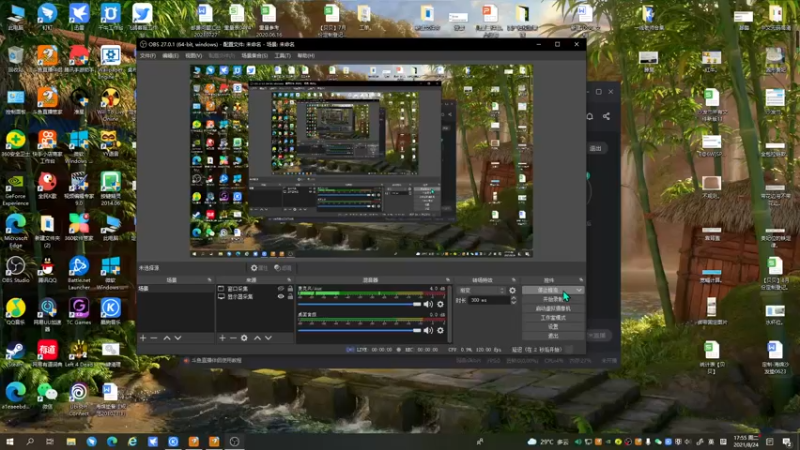The width and height of the screenshot is (800, 450).
Task: Click the bell icon in background window
Action: [590, 116]
